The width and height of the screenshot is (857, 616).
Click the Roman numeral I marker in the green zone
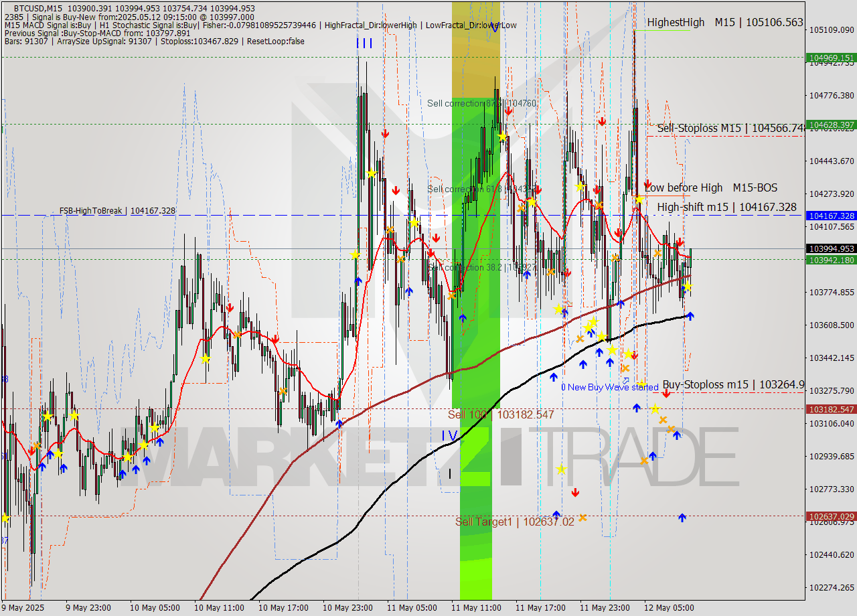click(450, 473)
